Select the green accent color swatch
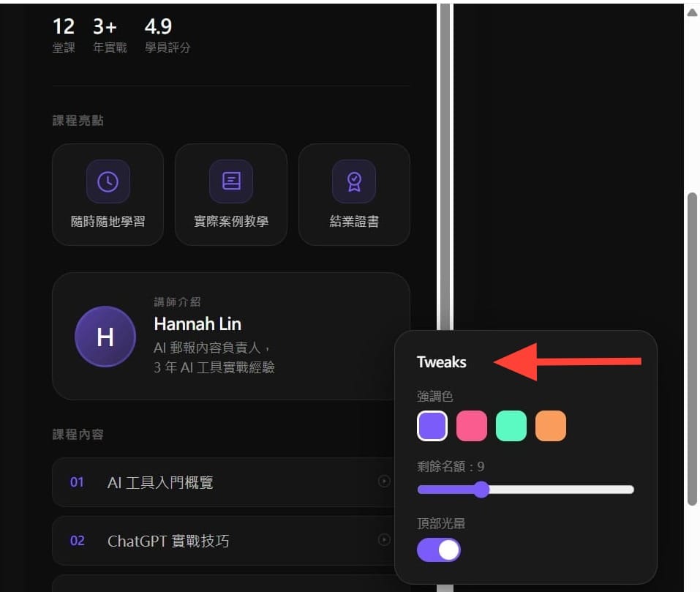The image size is (700, 592). tap(511, 425)
